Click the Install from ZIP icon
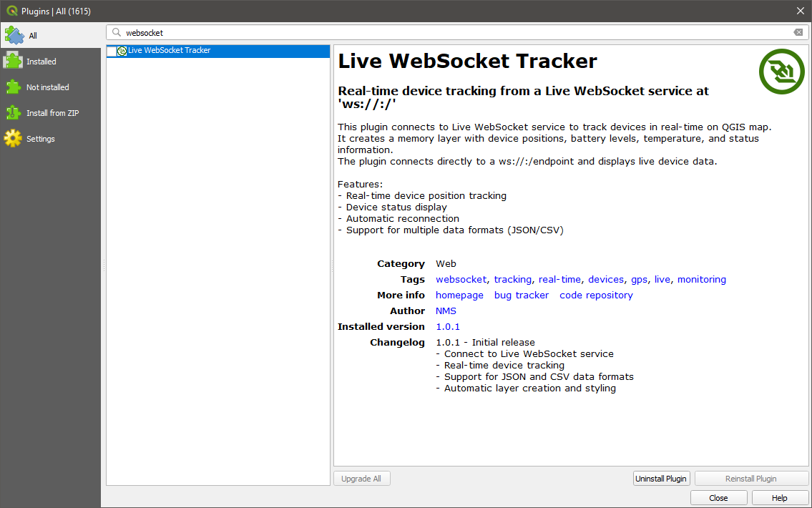The width and height of the screenshot is (812, 508). 13,113
